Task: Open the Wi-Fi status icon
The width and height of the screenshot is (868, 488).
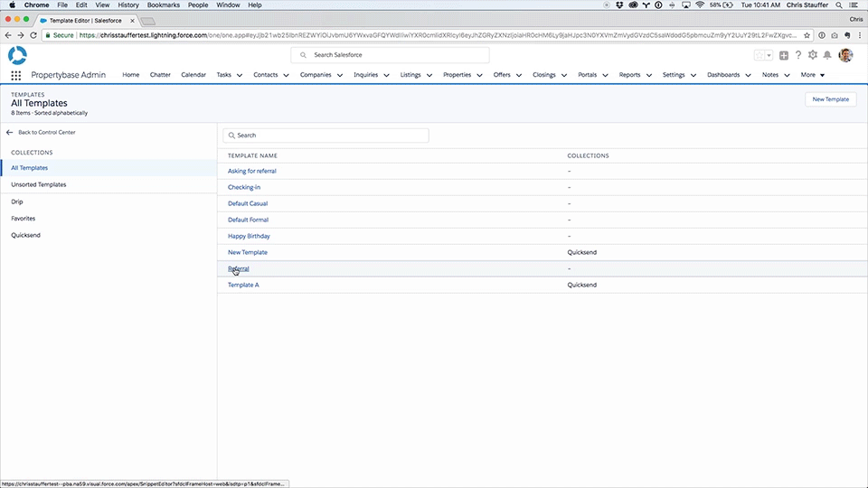Action: pyautogui.click(x=700, y=5)
